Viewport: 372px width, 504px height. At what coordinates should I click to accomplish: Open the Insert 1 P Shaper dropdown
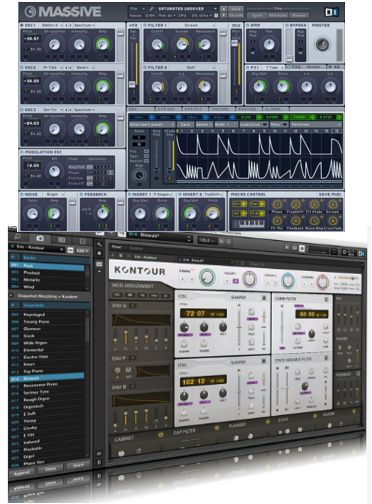coord(163,194)
